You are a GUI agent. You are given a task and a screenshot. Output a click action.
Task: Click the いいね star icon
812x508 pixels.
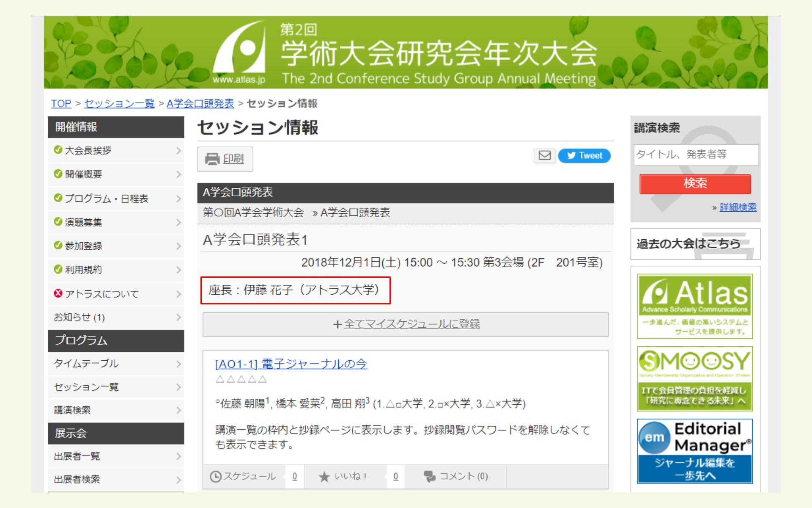pos(324,476)
